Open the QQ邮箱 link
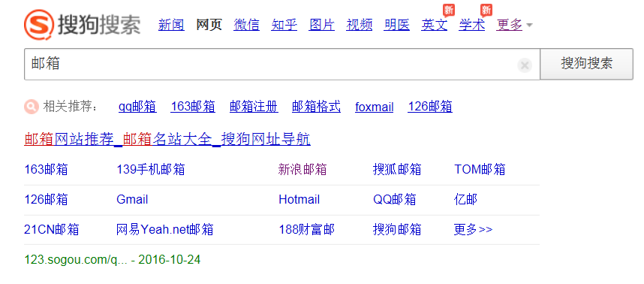 pos(394,200)
